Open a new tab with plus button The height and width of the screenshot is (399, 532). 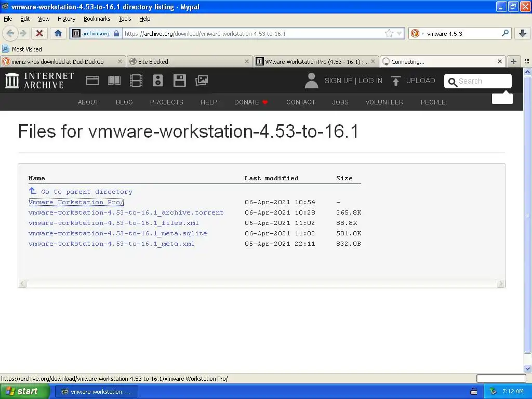click(x=514, y=61)
